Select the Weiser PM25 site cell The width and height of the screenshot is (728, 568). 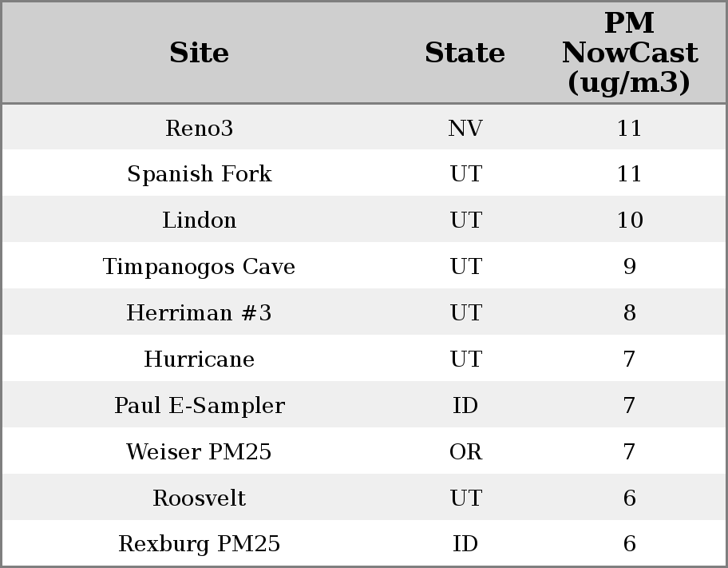click(x=199, y=452)
